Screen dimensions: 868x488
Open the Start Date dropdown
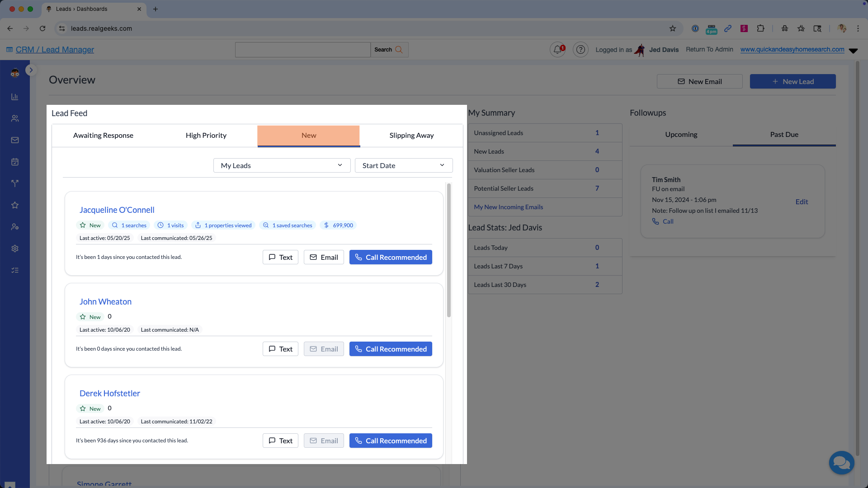tap(404, 165)
